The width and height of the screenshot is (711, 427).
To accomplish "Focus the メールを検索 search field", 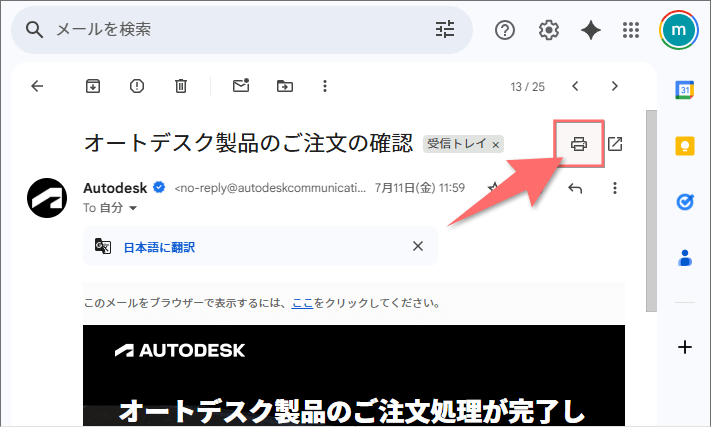I will [x=241, y=30].
